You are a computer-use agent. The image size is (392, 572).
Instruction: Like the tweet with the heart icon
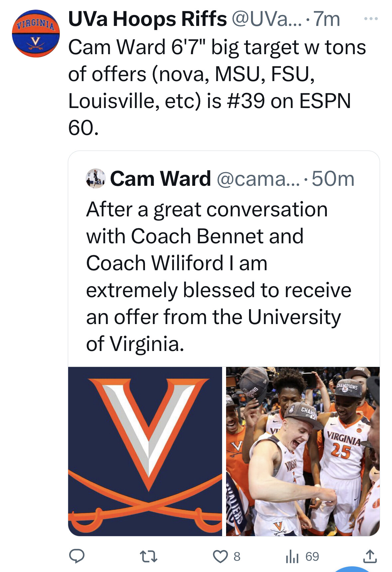click(220, 556)
